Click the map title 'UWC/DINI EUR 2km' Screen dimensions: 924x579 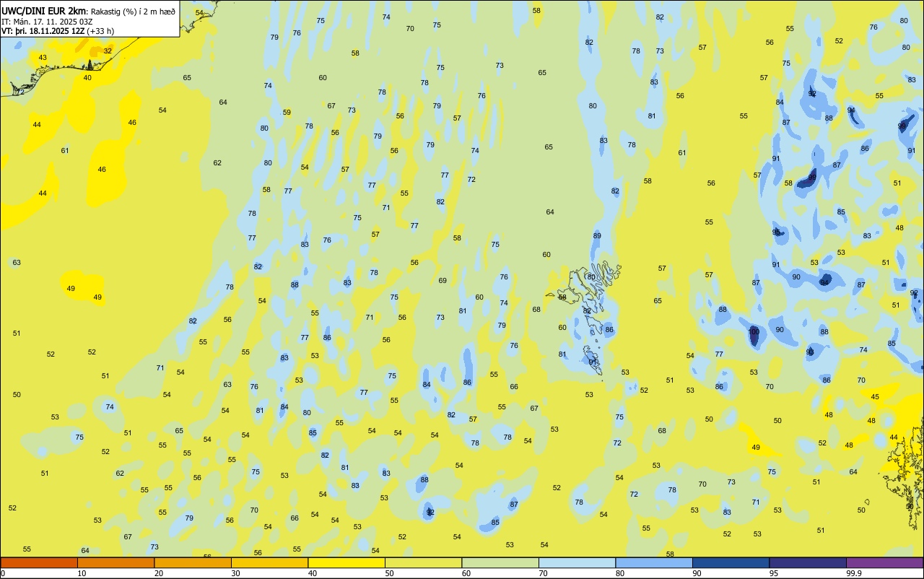[x=43, y=11]
